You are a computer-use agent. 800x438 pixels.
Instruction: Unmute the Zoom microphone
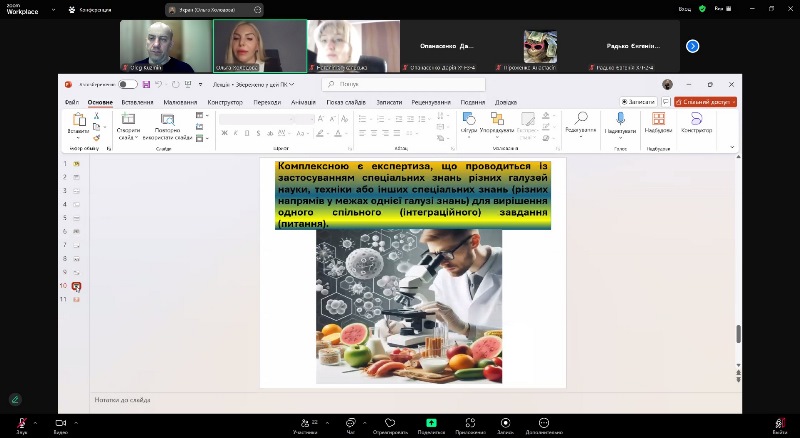tap(21, 423)
